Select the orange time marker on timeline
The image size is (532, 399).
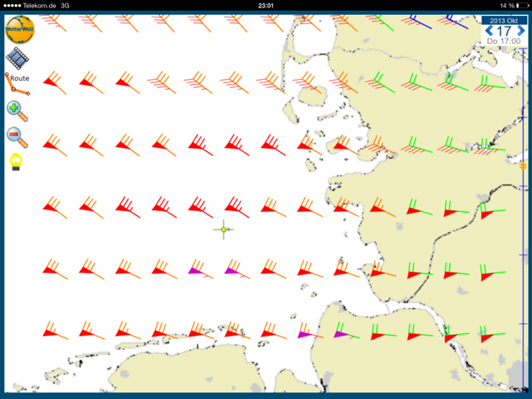pyautogui.click(x=523, y=166)
